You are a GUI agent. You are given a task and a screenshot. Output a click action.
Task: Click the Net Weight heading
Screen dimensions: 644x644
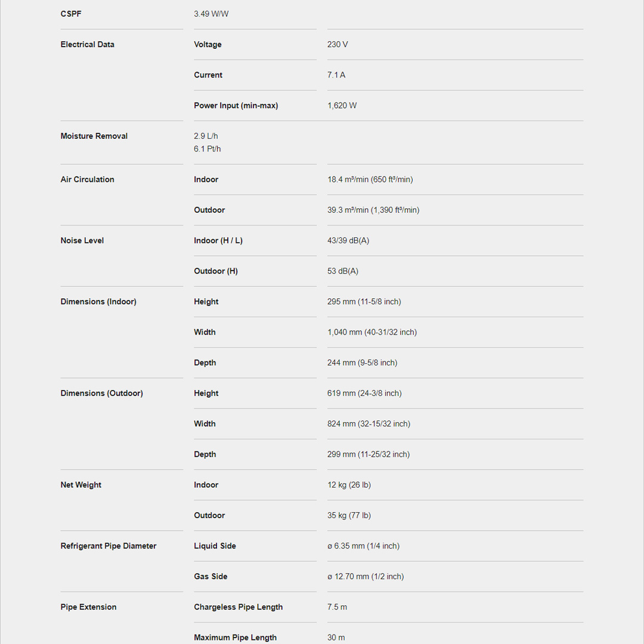(x=80, y=485)
